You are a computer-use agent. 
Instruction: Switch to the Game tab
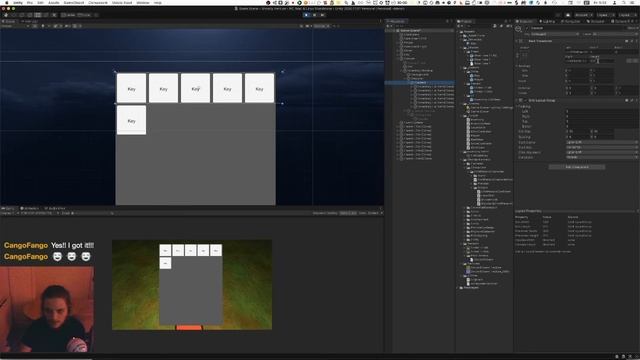coord(8,208)
